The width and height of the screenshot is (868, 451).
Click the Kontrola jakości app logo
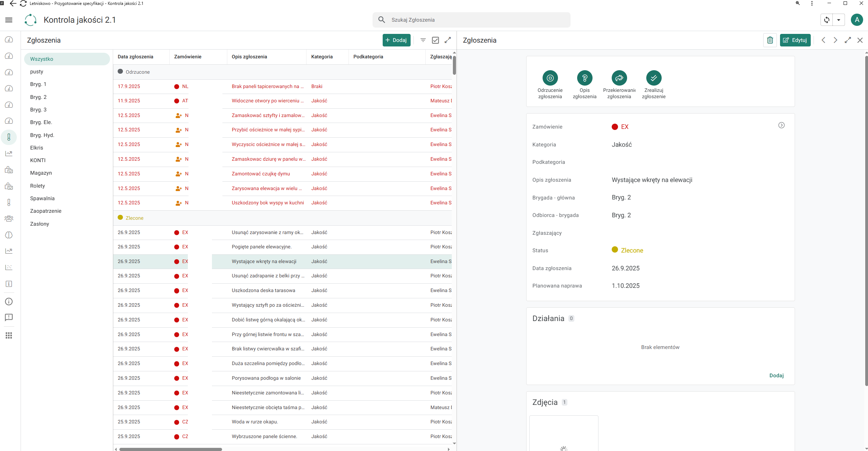[x=30, y=20]
